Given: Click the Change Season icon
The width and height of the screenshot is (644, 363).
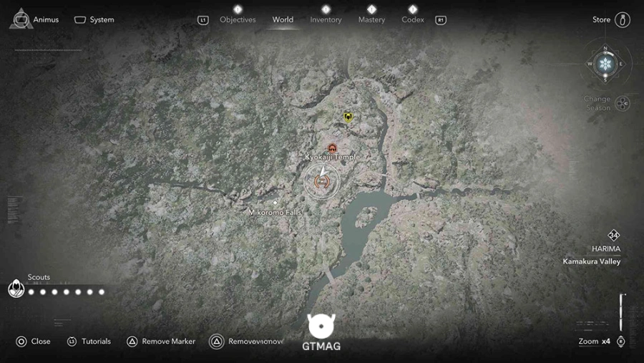Looking at the screenshot, I should 623,103.
